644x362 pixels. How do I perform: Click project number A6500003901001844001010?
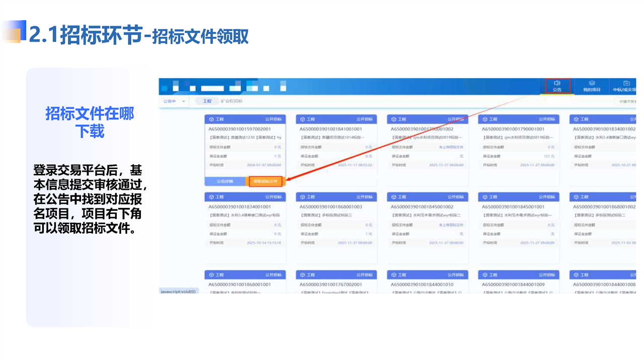point(422,284)
